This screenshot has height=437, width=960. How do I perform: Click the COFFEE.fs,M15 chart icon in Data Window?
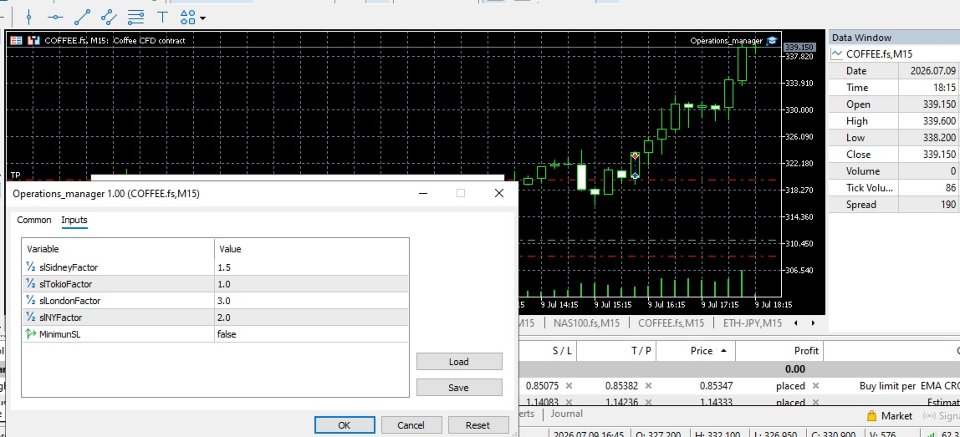coord(836,54)
